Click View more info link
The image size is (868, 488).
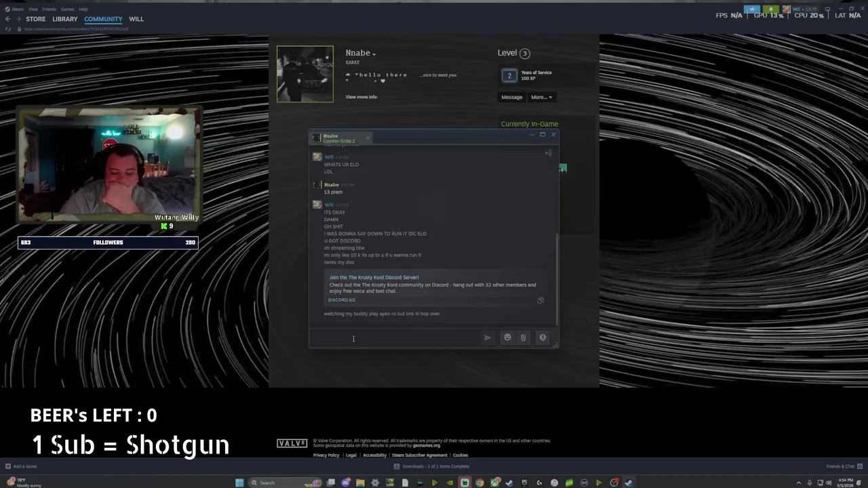click(361, 97)
